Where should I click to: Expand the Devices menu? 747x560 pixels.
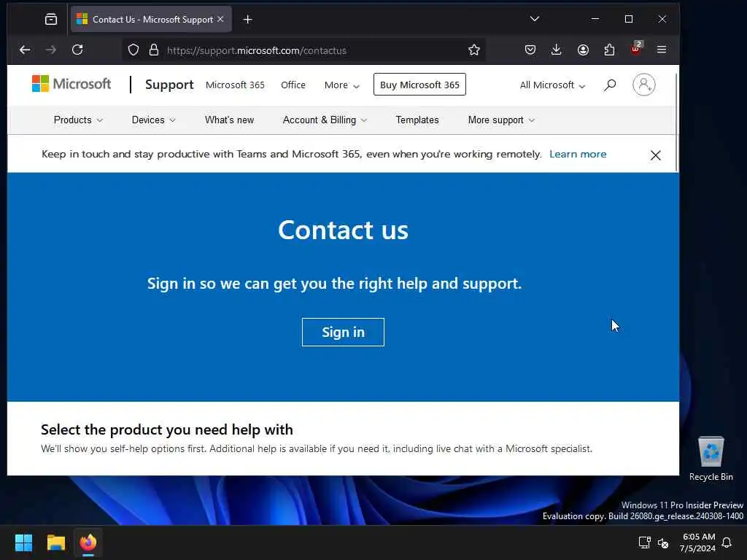(153, 120)
